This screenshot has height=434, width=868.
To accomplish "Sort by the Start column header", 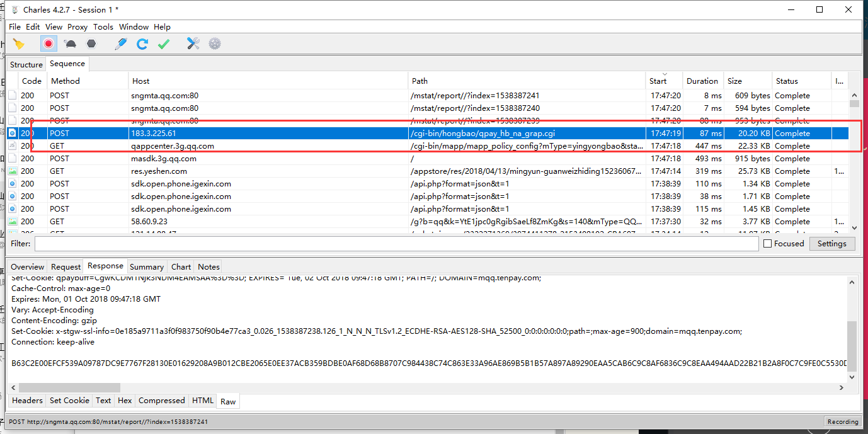I will click(665, 81).
